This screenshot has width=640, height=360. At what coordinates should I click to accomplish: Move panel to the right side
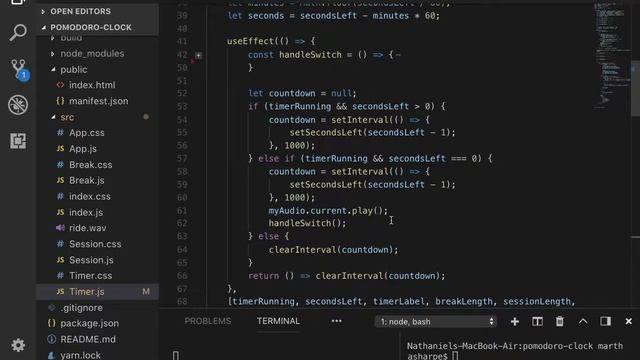(x=605, y=321)
